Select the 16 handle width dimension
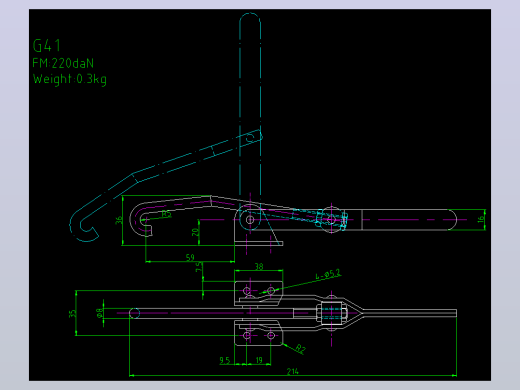520x390 pixels. click(480, 219)
